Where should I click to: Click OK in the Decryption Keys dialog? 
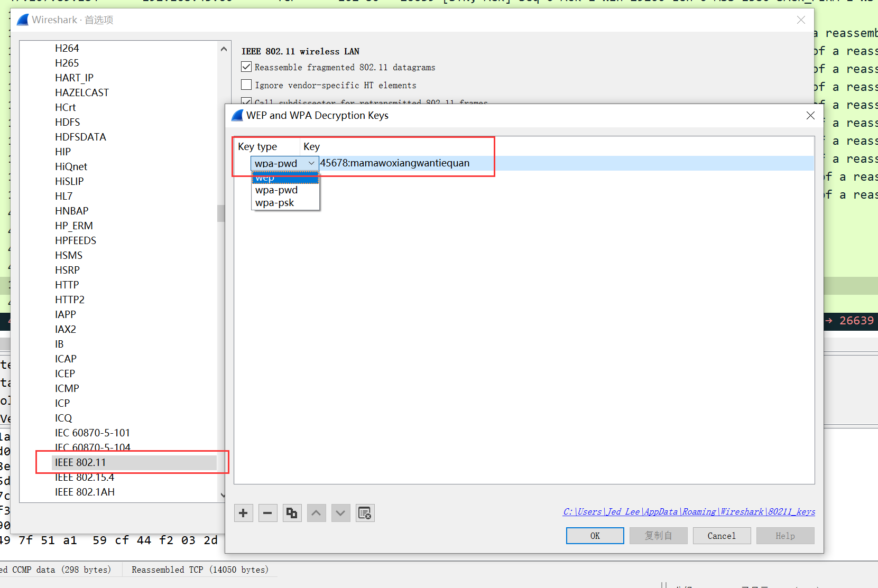(595, 536)
